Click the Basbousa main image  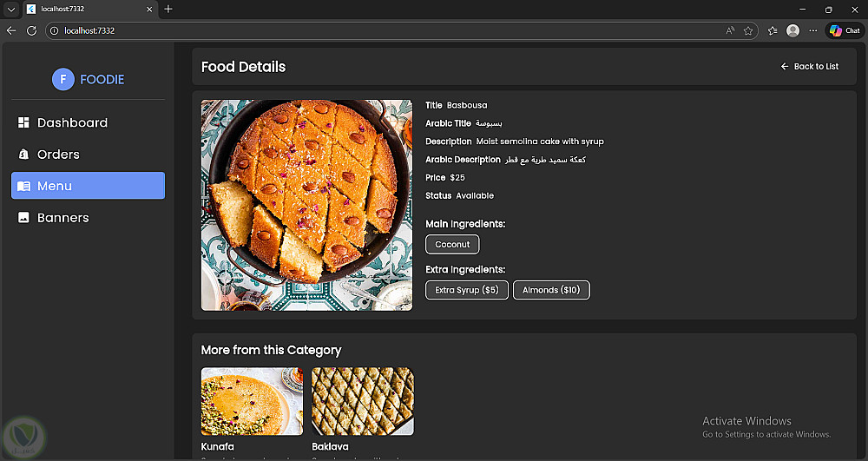point(306,205)
